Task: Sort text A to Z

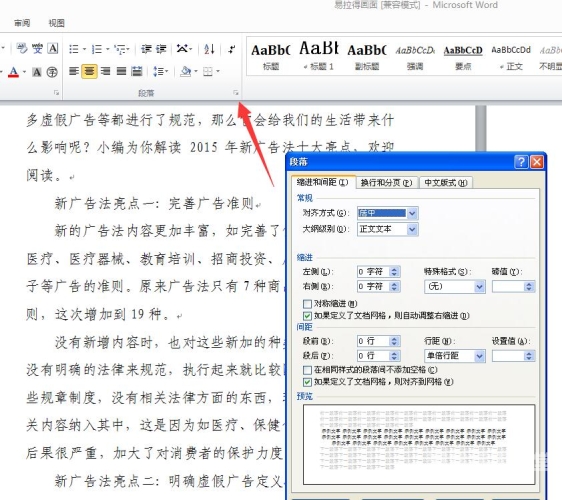Action: 209,49
